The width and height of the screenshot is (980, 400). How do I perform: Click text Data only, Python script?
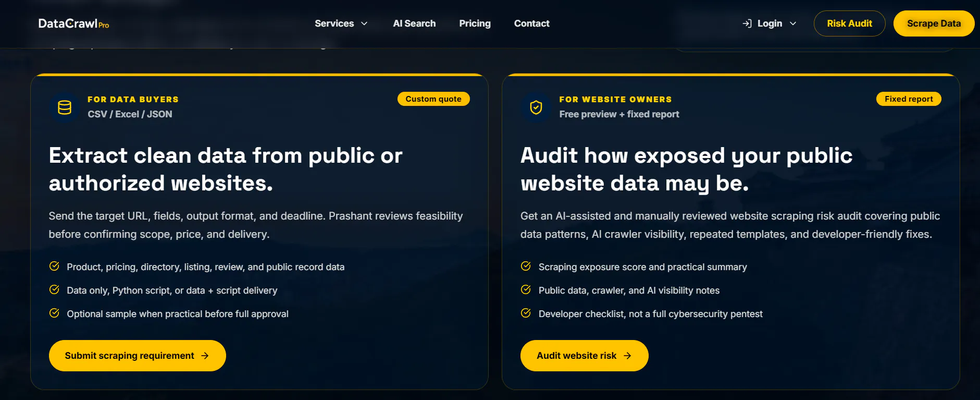pyautogui.click(x=172, y=290)
